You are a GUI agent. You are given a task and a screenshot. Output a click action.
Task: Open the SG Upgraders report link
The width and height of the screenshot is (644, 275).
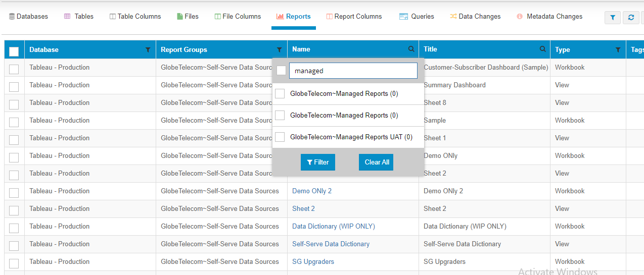click(x=313, y=261)
